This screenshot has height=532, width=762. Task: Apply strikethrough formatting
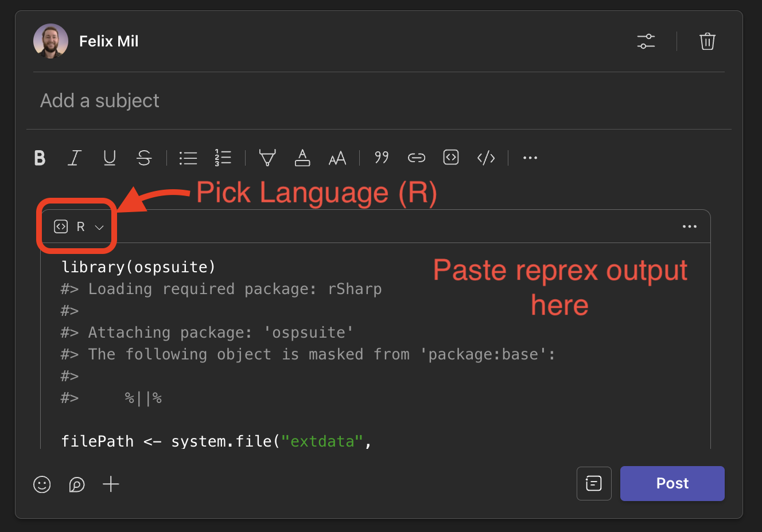[145, 158]
